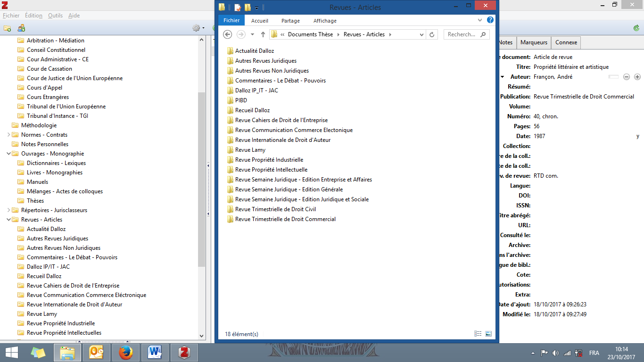This screenshot has height=362, width=644.
Task: Open the Explorer help icon
Action: coord(490,20)
